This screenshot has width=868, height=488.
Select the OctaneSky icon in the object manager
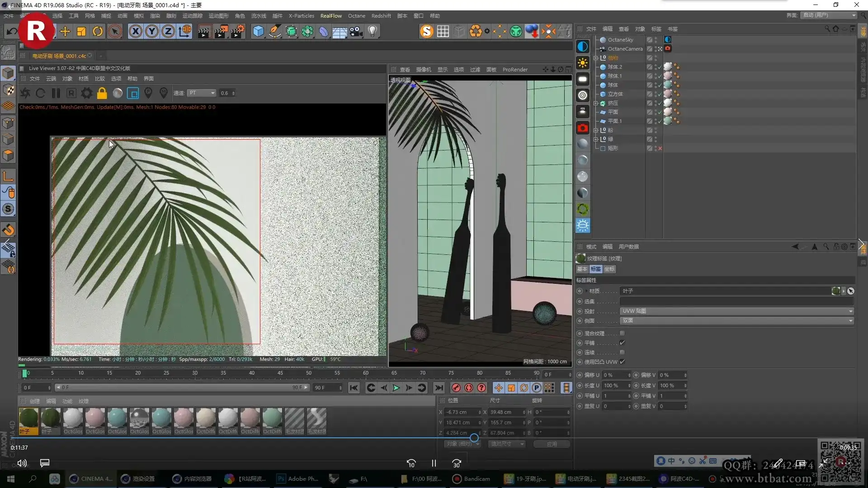[x=604, y=40]
